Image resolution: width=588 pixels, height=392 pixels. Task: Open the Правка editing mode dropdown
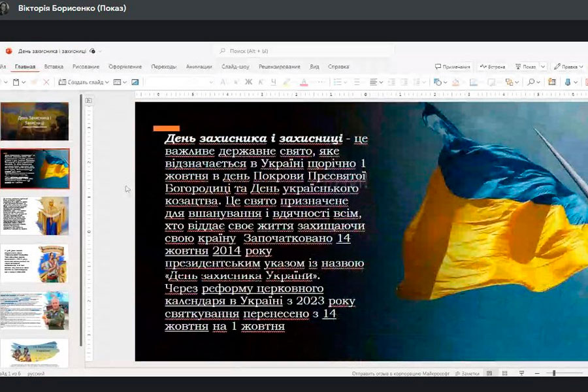[x=568, y=67]
